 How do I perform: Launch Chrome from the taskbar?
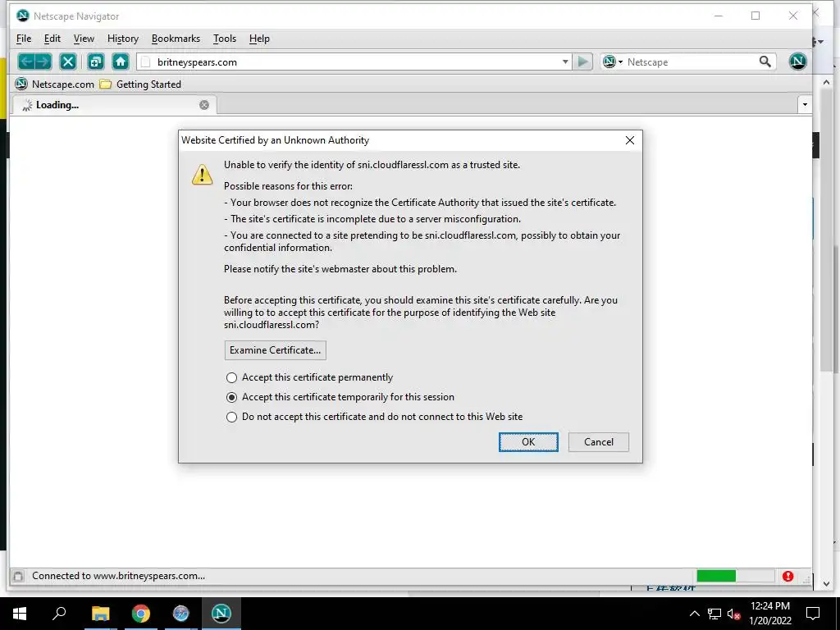pyautogui.click(x=141, y=614)
